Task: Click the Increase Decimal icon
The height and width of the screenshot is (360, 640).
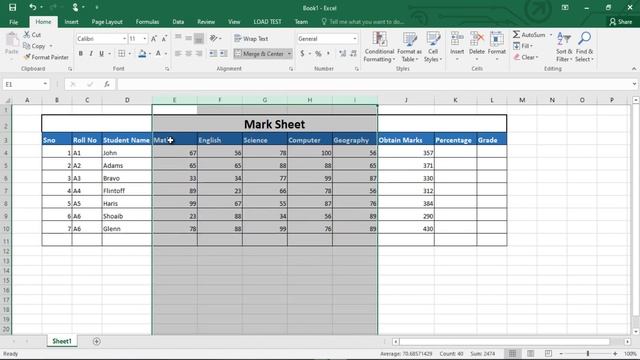Action: [x=342, y=53]
